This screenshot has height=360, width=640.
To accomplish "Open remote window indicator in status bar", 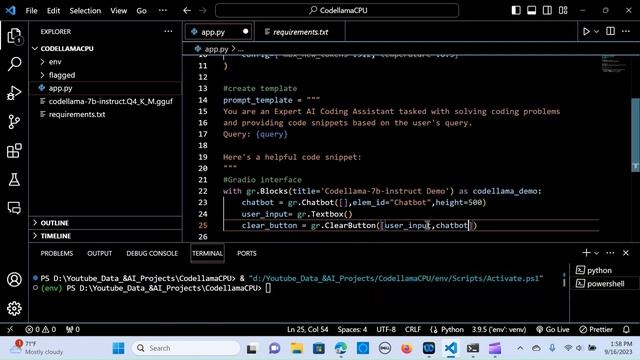I will click(10, 329).
